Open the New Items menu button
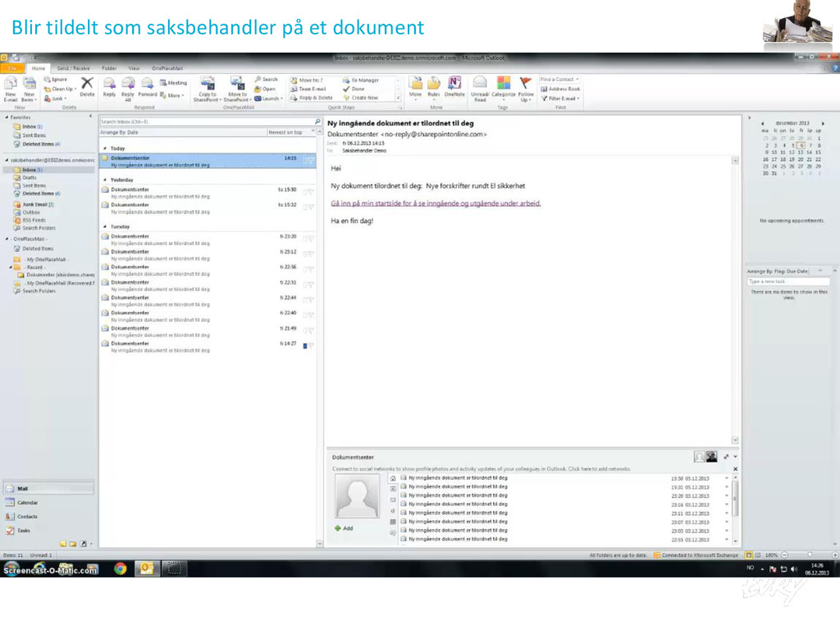The image size is (840, 630). 29,88
